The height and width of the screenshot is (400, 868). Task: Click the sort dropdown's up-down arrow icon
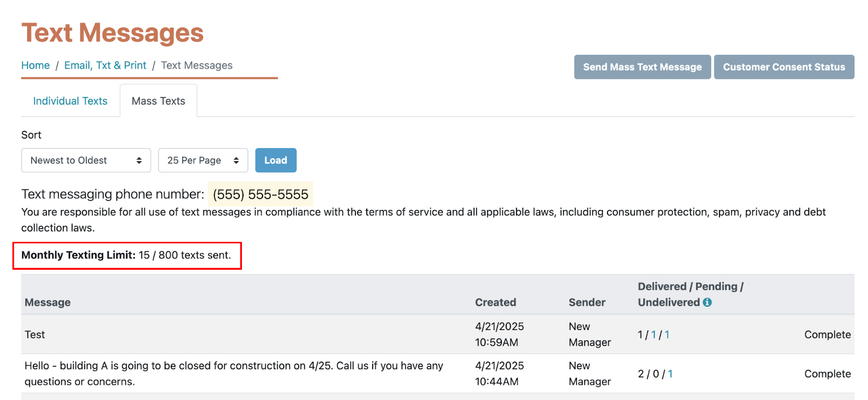click(x=139, y=160)
